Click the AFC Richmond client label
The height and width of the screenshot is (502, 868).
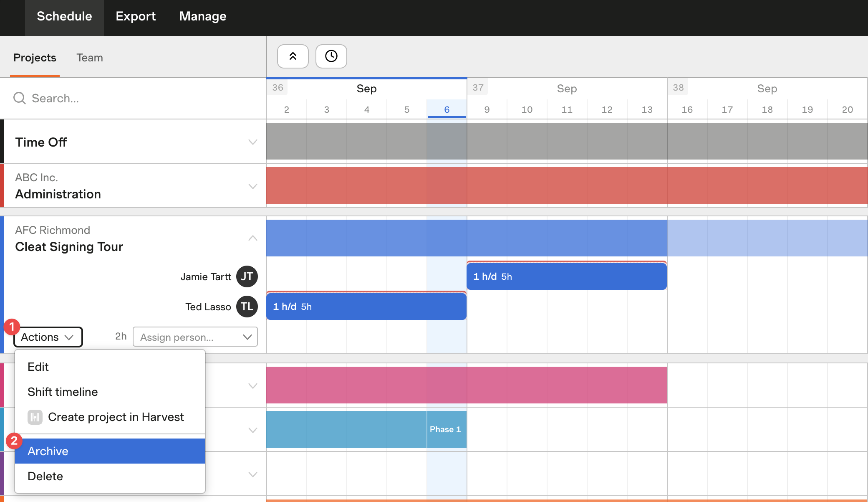(53, 230)
